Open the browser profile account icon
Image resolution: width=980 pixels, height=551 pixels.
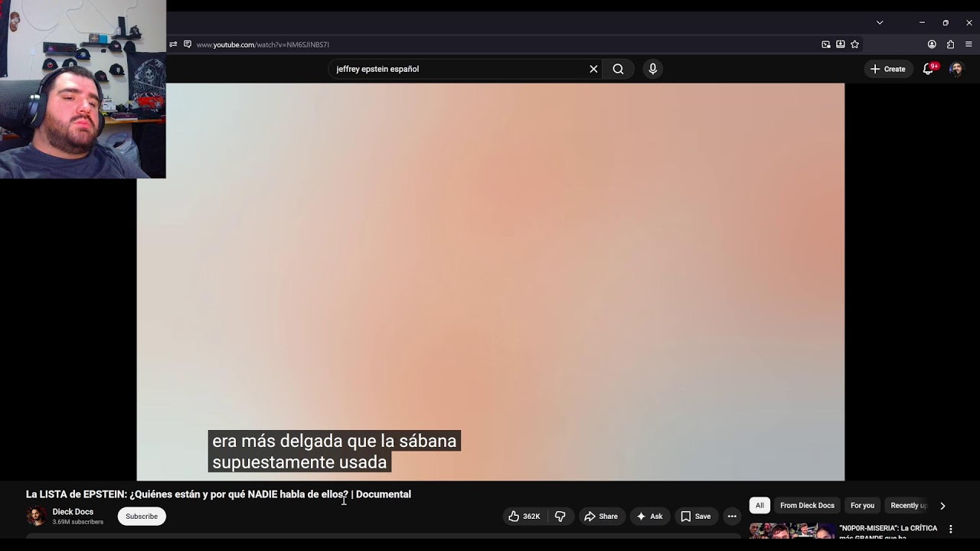click(932, 44)
